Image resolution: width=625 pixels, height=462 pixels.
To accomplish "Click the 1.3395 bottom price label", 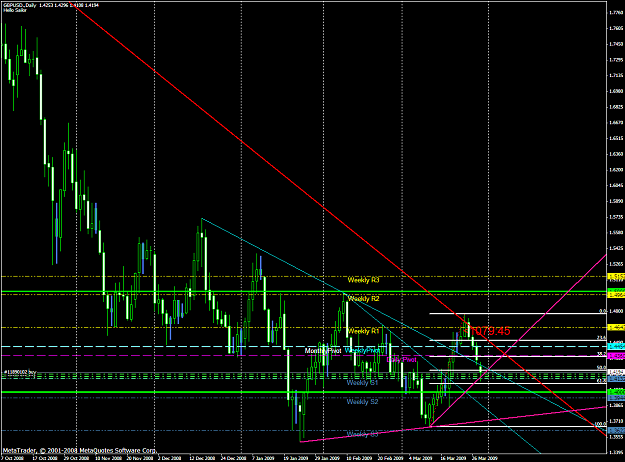I will pos(616,452).
